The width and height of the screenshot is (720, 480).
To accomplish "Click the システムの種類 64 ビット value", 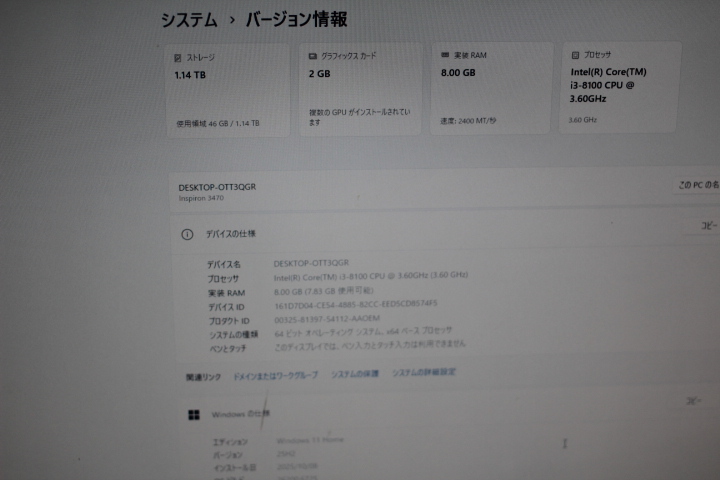I will [x=363, y=332].
